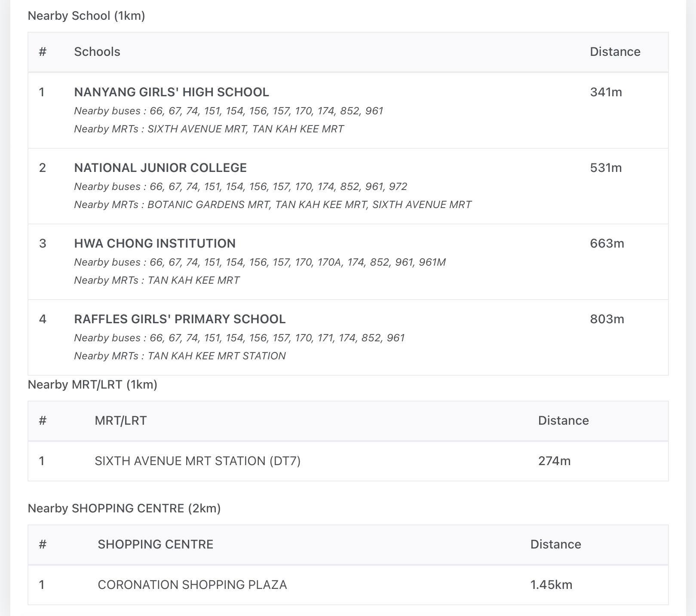Click the 1.45km shopping centre distance
The height and width of the screenshot is (616, 696).
coord(551,585)
